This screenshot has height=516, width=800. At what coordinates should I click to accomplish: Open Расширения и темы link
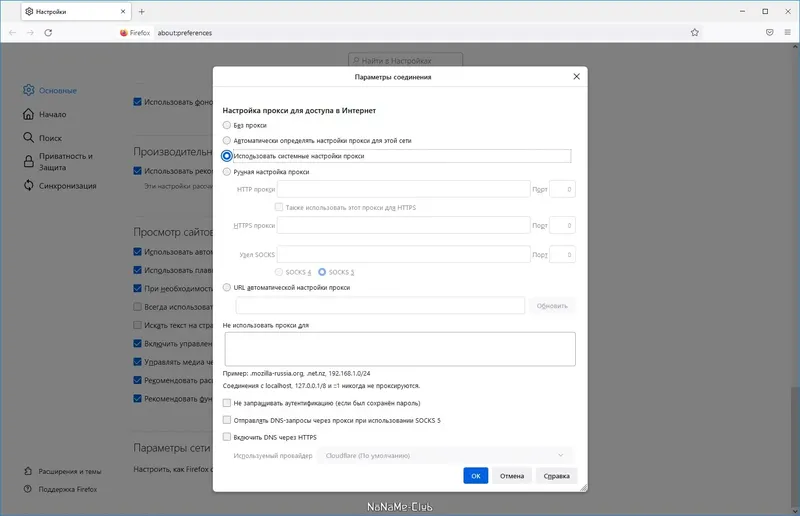[63, 472]
